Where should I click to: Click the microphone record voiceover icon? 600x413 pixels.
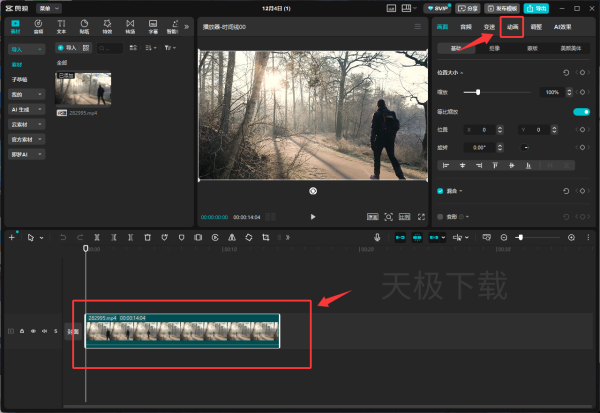[378, 238]
